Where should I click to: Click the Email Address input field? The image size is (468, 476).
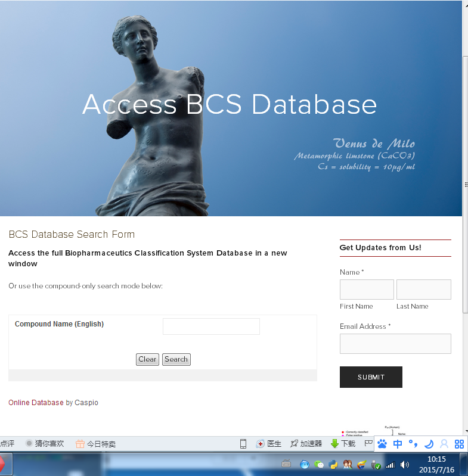point(395,344)
